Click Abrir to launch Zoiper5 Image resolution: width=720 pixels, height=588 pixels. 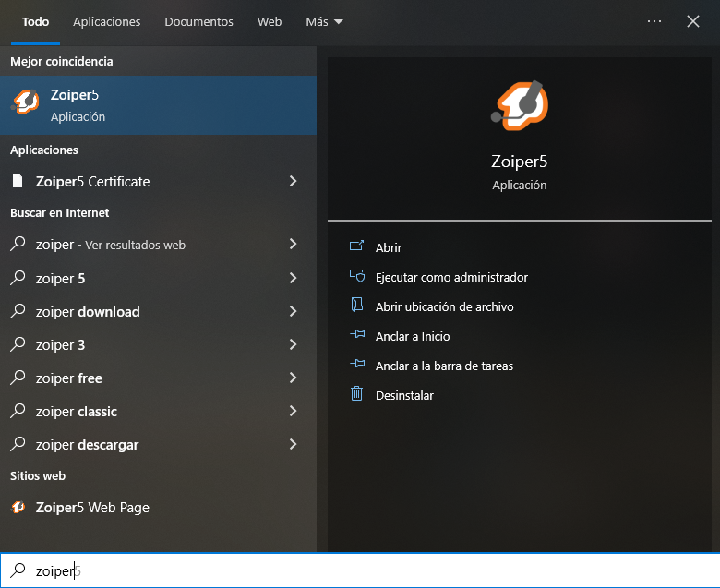(389, 247)
